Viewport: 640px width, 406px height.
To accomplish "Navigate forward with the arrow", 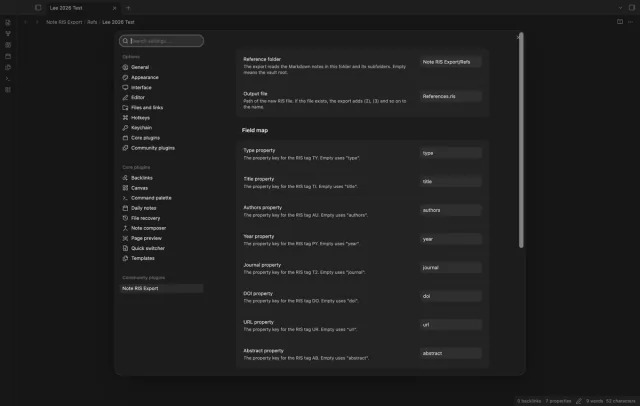I will coord(37,22).
